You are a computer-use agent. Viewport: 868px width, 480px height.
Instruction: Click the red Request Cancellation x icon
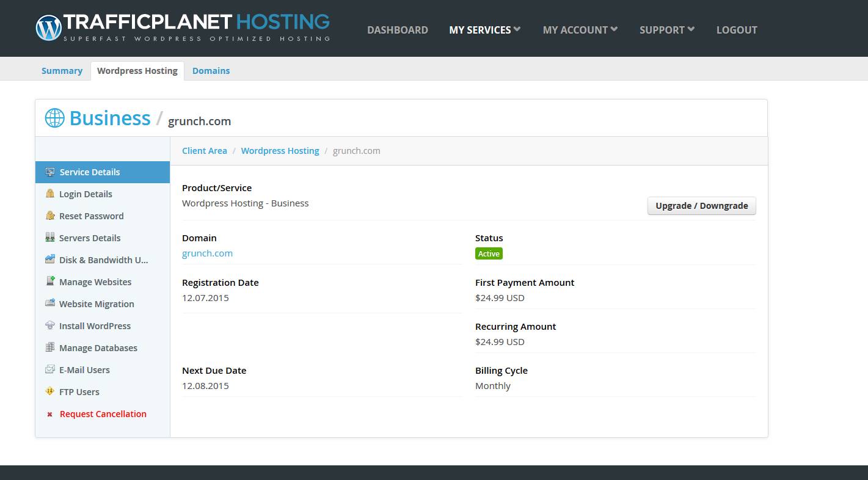pos(50,414)
